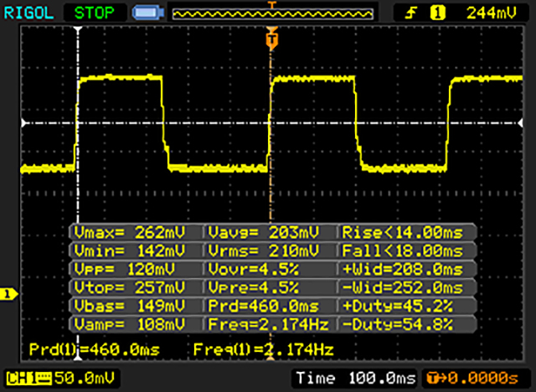536x392 pixels.
Task: Click the Freq=2.174Hz table cell
Action: (x=269, y=324)
